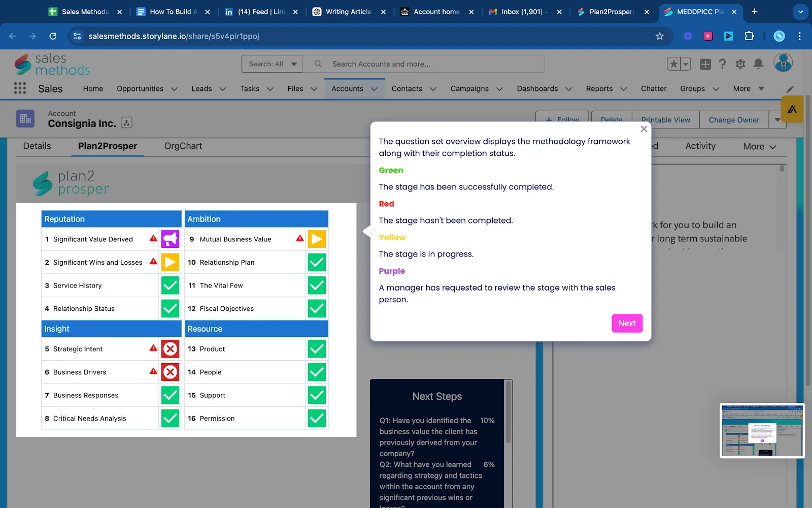Image resolution: width=812 pixels, height=508 pixels.
Task: Open the Chatter nav item
Action: (654, 88)
